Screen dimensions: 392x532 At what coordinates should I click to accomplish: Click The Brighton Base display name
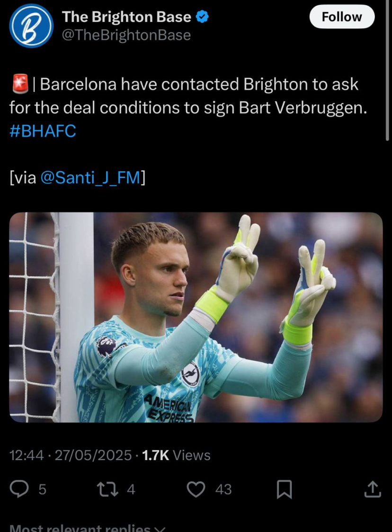[126, 17]
